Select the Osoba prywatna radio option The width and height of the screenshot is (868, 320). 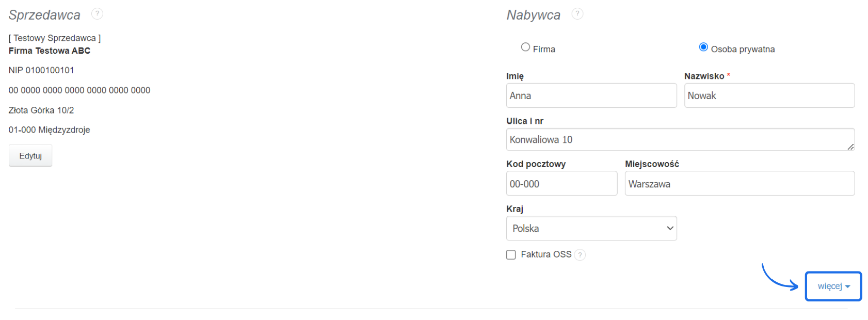point(703,47)
